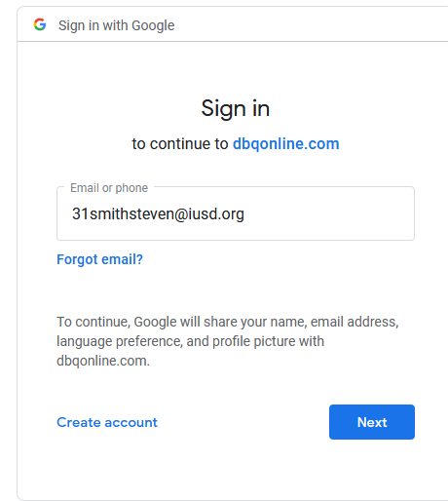
Task: Click dbqonline.com at the end of the disclosure
Action: point(103,361)
